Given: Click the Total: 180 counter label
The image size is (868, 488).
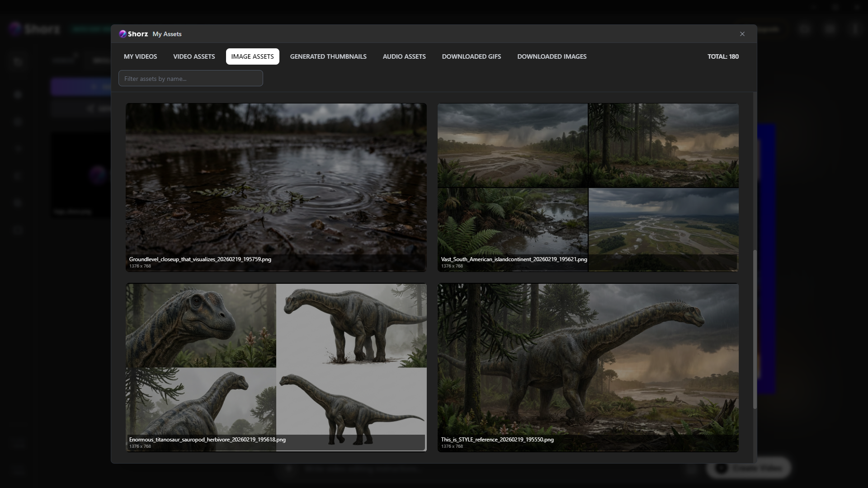Looking at the screenshot, I should tap(722, 56).
